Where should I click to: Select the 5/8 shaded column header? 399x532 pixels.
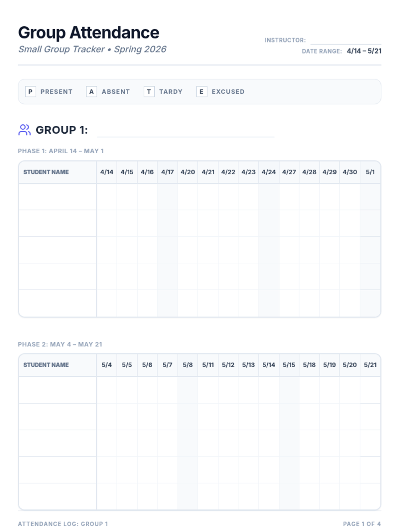[x=188, y=365]
